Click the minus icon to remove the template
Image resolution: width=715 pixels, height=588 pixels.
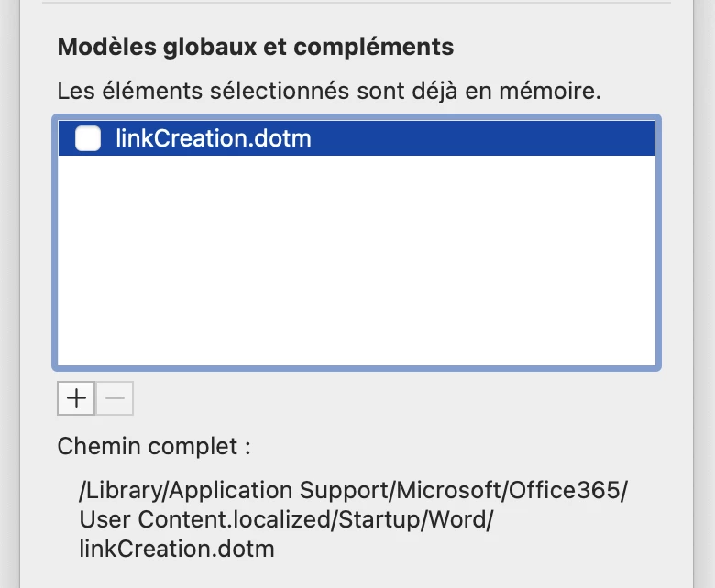(115, 398)
